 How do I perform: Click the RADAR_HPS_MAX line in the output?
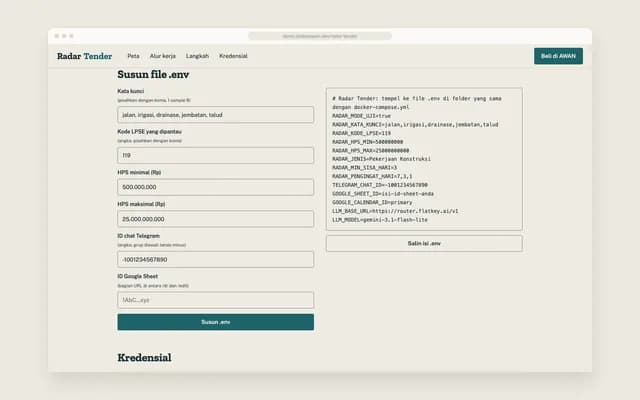(x=370, y=150)
